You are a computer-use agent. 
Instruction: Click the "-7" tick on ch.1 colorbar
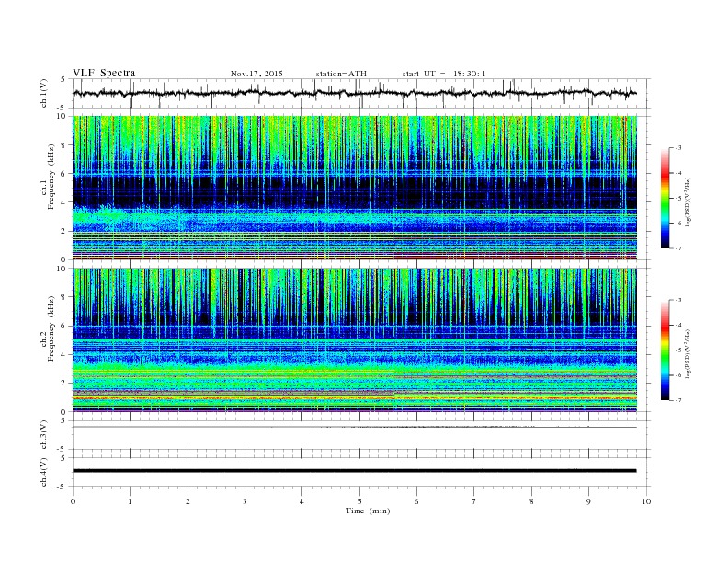(678, 248)
